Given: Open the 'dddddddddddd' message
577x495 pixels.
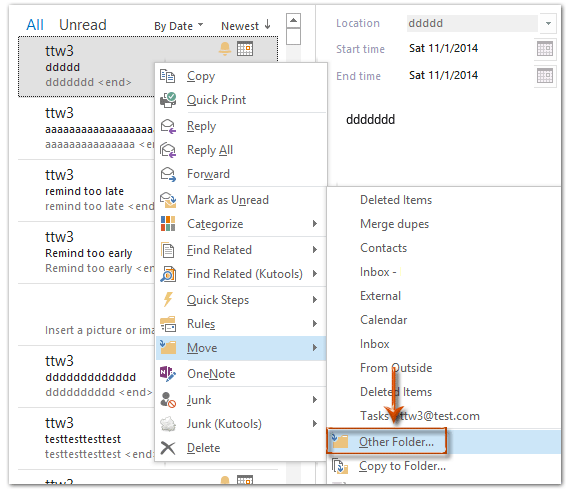Looking at the screenshot, I should 86,377.
